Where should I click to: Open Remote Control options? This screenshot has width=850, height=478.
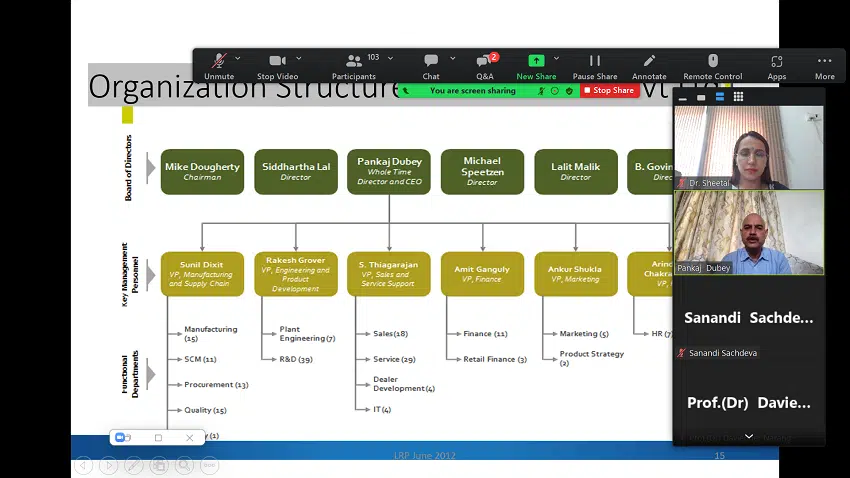(x=712, y=66)
